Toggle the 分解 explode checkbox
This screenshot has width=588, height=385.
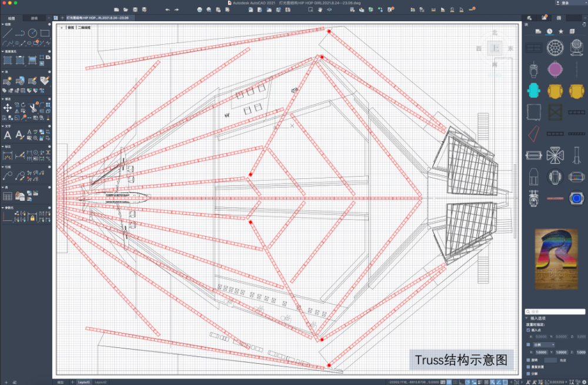click(x=529, y=374)
